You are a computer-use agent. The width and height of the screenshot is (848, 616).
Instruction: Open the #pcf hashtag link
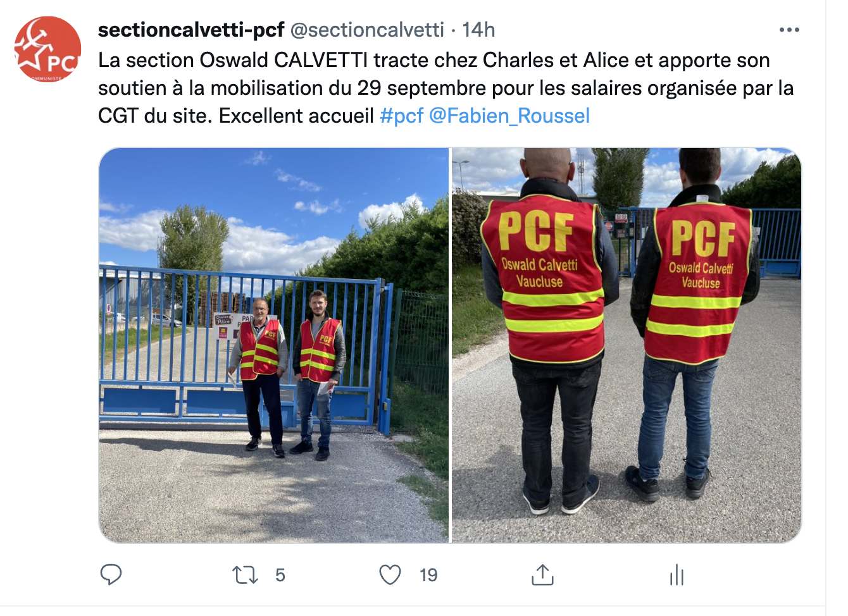(401, 116)
